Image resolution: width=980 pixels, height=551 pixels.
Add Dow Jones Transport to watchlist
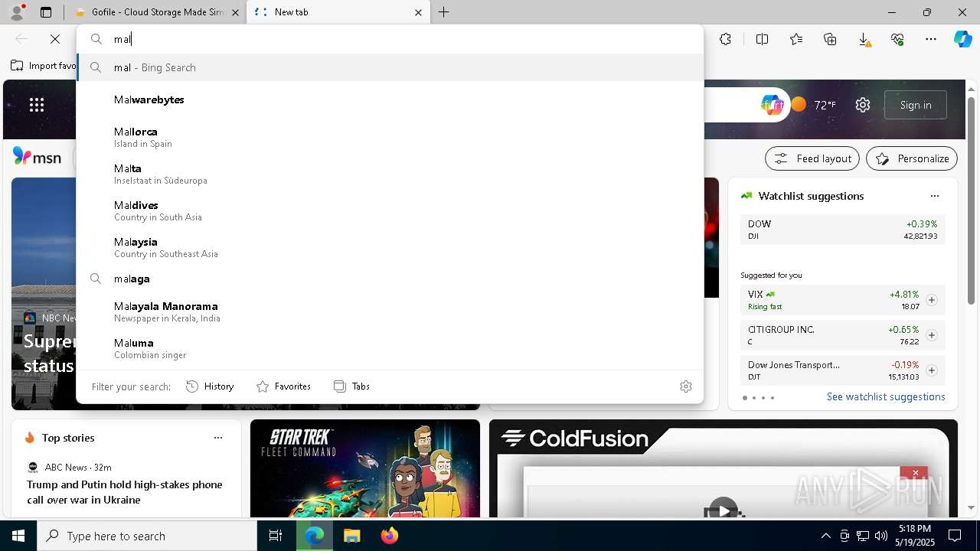pyautogui.click(x=932, y=370)
